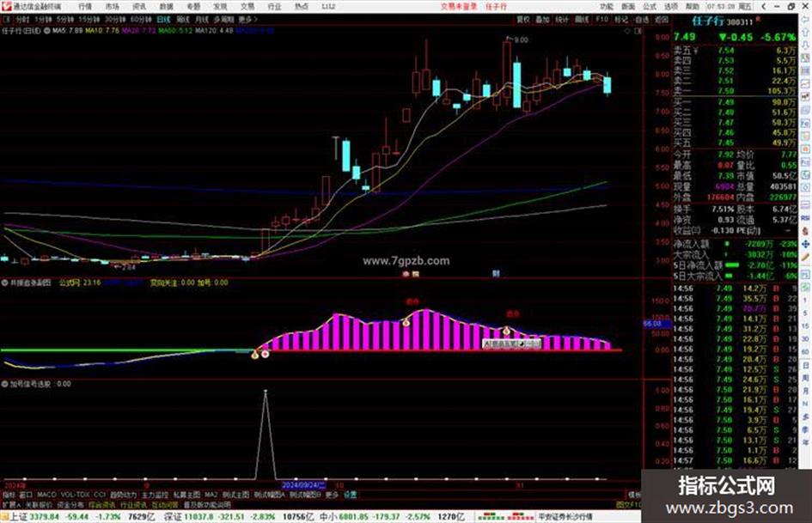This screenshot has height=523, width=812.
Task: Click the 复权 toolbar button
Action: click(523, 19)
